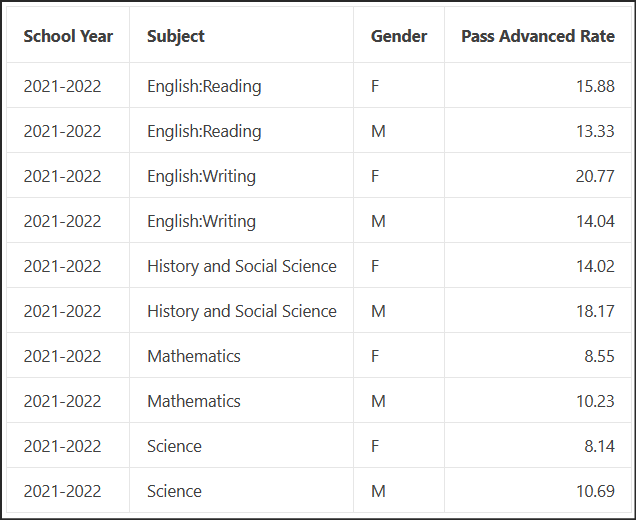
Task: Click gender M in Mathematics row
Action: pyautogui.click(x=378, y=401)
